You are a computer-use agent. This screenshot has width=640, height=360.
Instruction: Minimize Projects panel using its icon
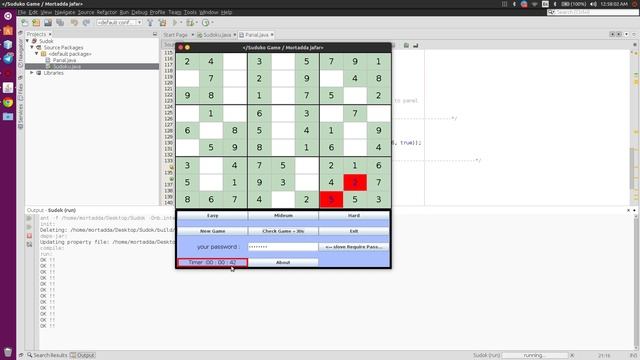coord(155,34)
